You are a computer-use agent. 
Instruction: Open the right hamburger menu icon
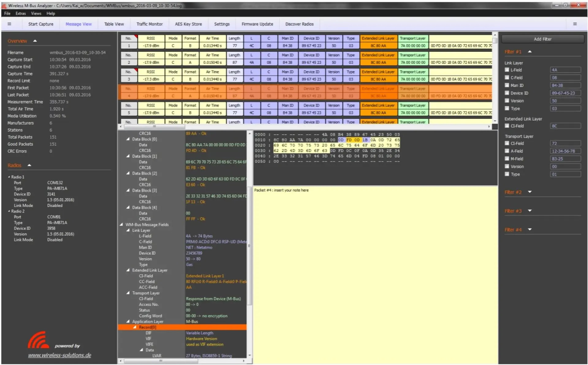(575, 24)
